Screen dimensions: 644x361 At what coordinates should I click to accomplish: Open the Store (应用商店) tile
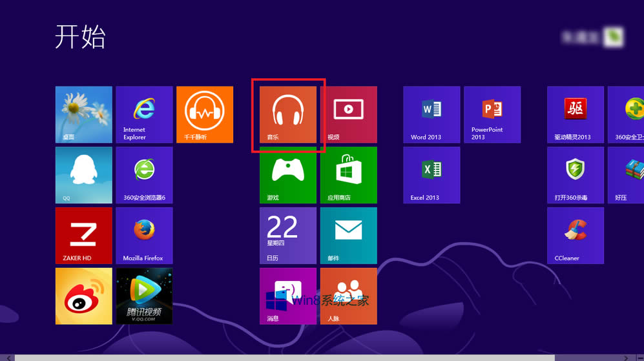pos(348,175)
